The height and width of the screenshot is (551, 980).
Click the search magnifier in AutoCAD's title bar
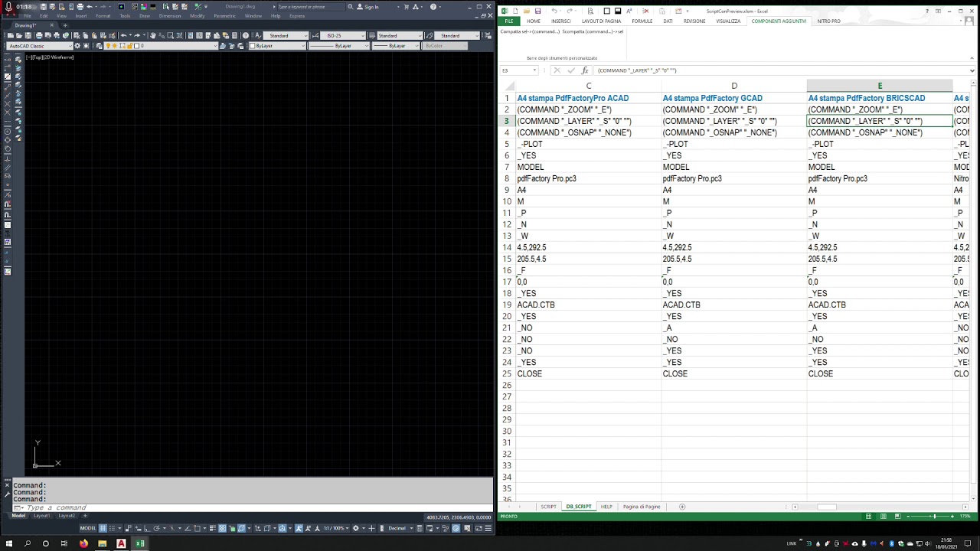coord(350,6)
